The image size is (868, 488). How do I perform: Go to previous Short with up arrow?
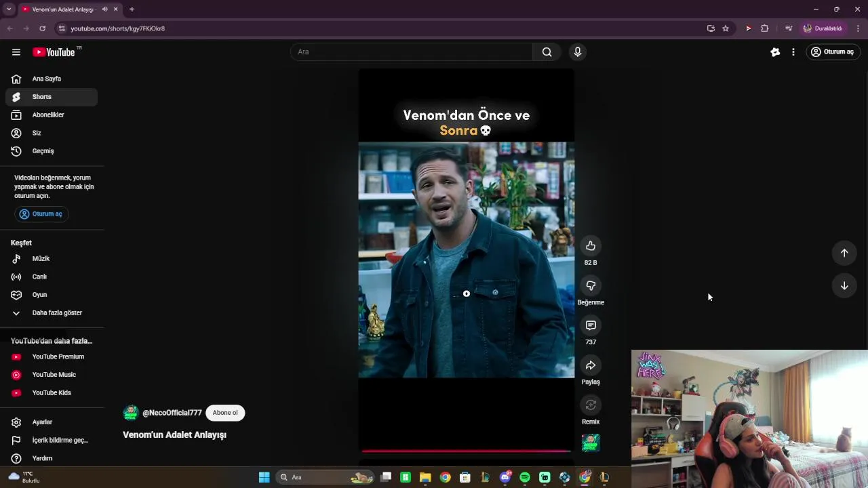[x=844, y=253]
